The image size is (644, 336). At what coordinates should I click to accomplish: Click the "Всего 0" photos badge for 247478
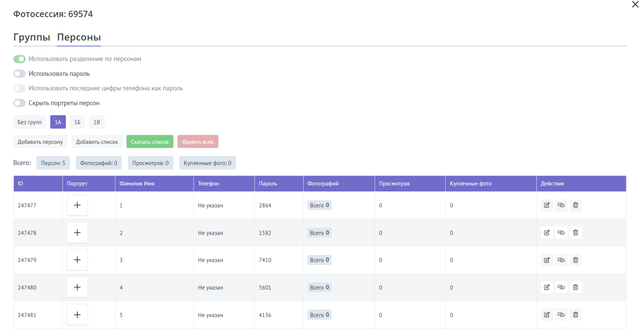click(320, 233)
